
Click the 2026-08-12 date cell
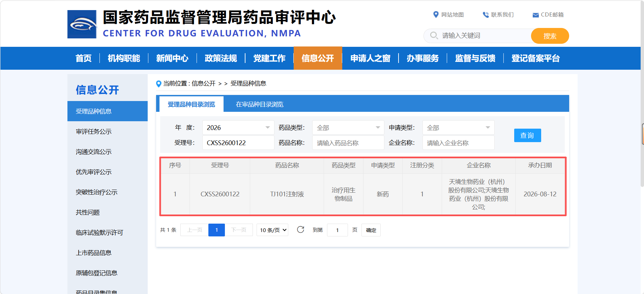(540, 194)
